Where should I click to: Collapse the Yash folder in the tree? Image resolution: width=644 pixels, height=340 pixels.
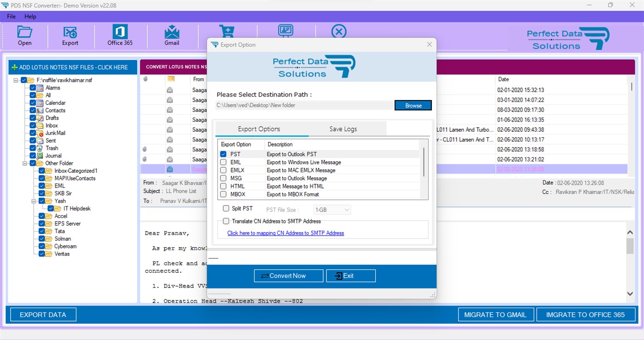click(x=33, y=201)
